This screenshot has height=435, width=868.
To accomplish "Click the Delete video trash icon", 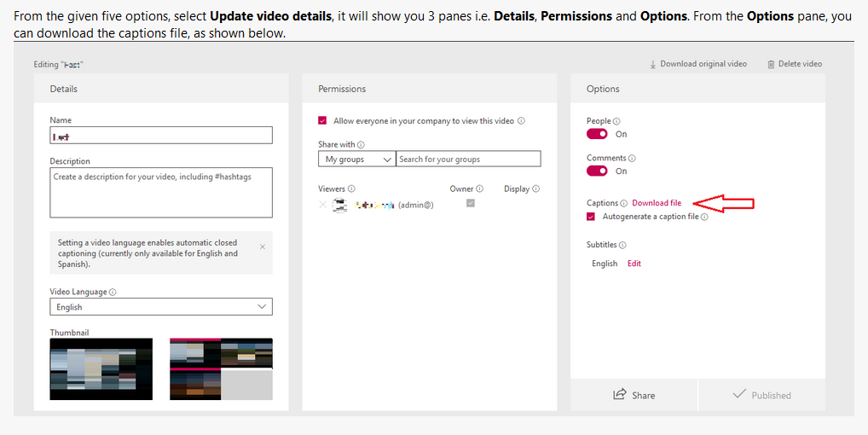I will [771, 65].
